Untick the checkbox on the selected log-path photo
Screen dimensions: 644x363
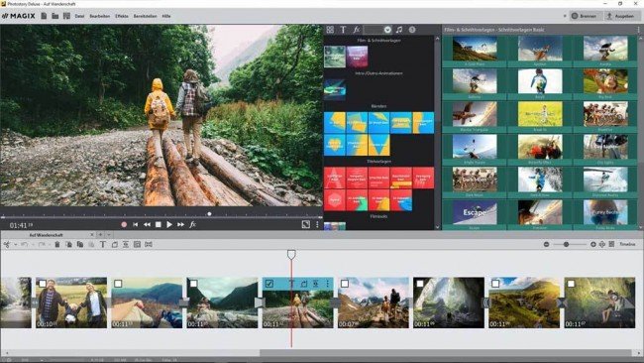[x=269, y=284]
